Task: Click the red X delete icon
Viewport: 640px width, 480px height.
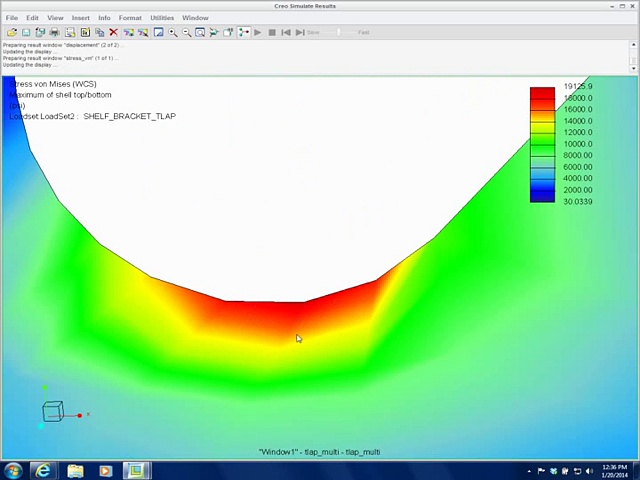Action: click(x=113, y=32)
